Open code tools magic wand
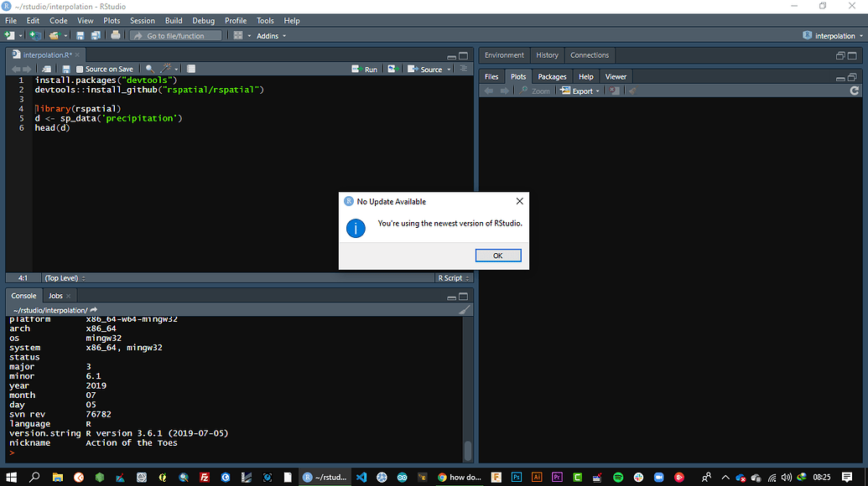Viewport: 868px width, 486px height. pos(165,69)
